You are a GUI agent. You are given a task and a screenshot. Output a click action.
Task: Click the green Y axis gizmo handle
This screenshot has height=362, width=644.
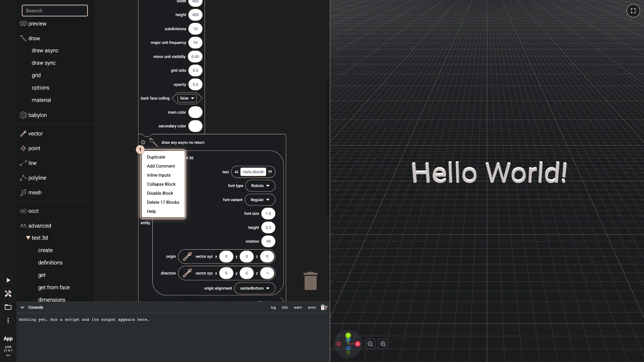coord(348,335)
